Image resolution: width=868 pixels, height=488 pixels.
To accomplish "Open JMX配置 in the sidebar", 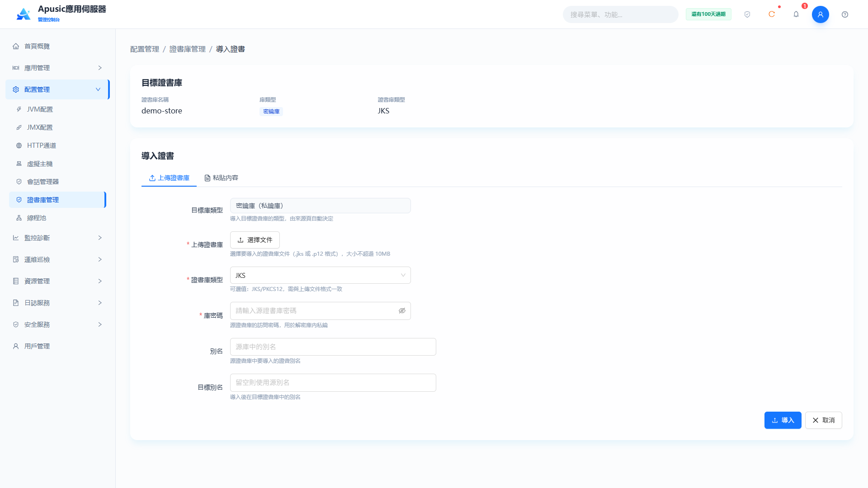I will 58,127.
